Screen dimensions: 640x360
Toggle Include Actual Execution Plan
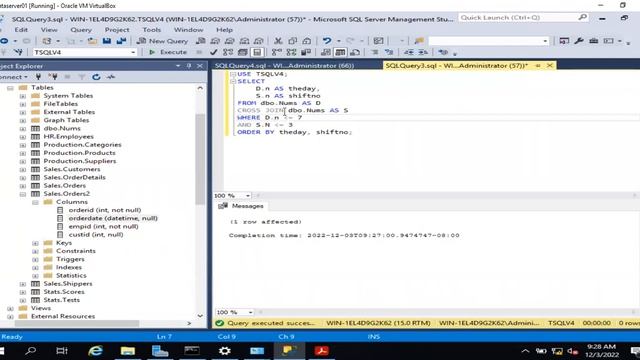click(x=277, y=52)
